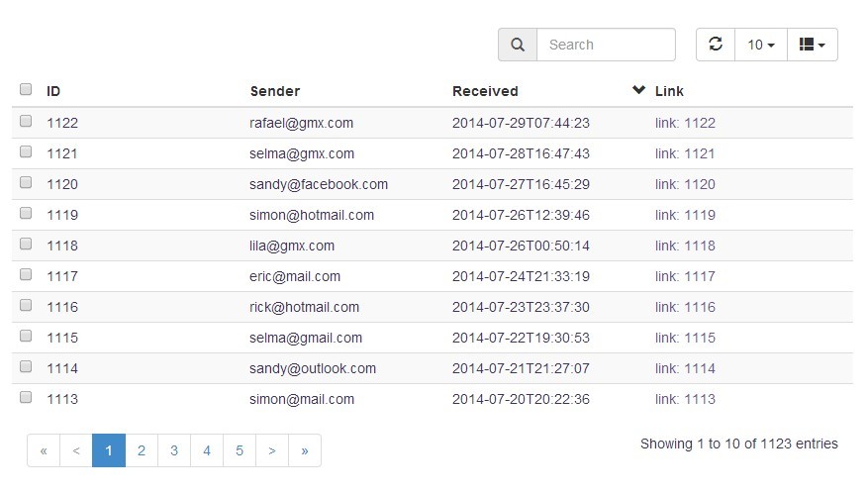Switch to page 5
Image resolution: width=868 pixels, height=494 pixels.
pyautogui.click(x=240, y=450)
